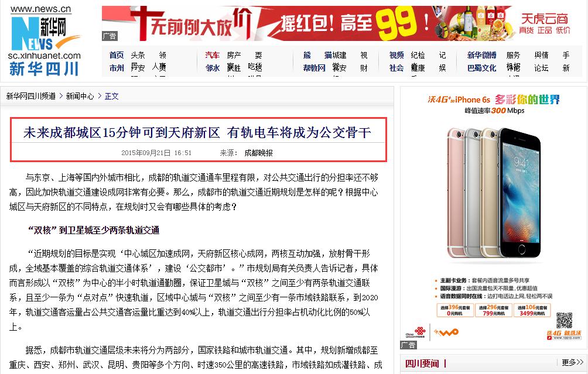
Task: Select the 106元套餐 offer box
Action: [532, 310]
